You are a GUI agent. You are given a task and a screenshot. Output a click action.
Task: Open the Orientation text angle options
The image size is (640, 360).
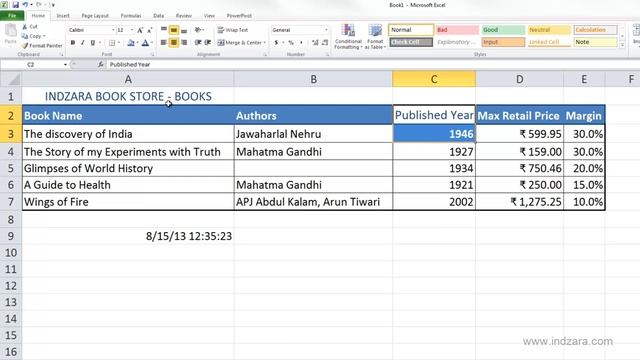point(199,30)
